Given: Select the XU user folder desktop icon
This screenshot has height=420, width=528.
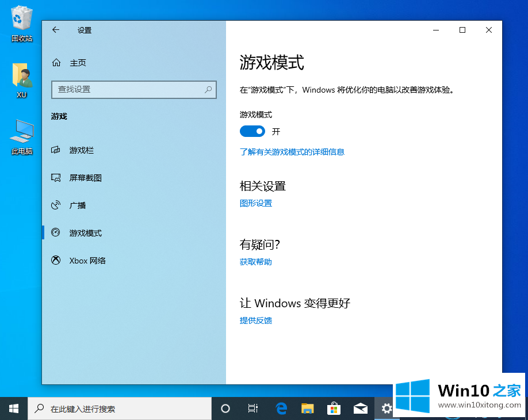Looking at the screenshot, I should tap(22, 80).
